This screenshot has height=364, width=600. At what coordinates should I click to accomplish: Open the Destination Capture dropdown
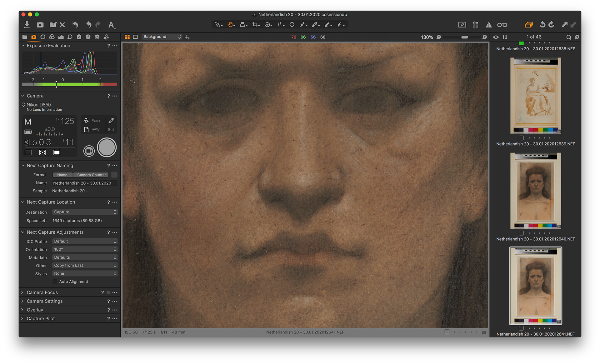click(85, 212)
